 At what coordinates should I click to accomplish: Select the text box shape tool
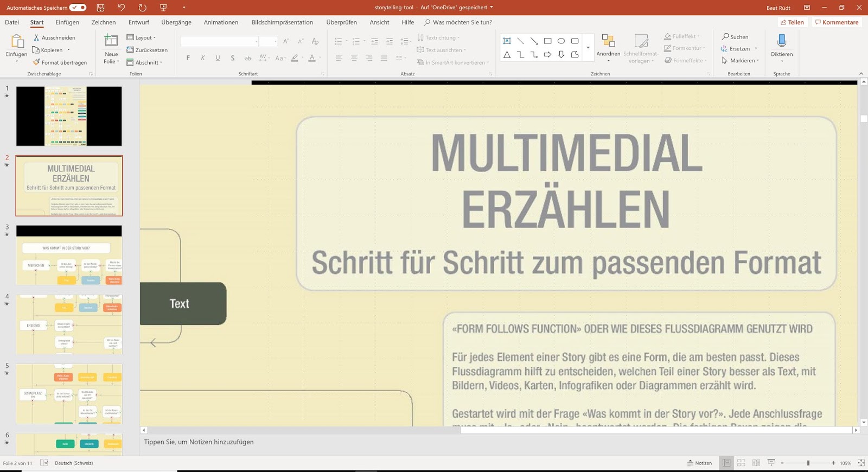(x=507, y=41)
